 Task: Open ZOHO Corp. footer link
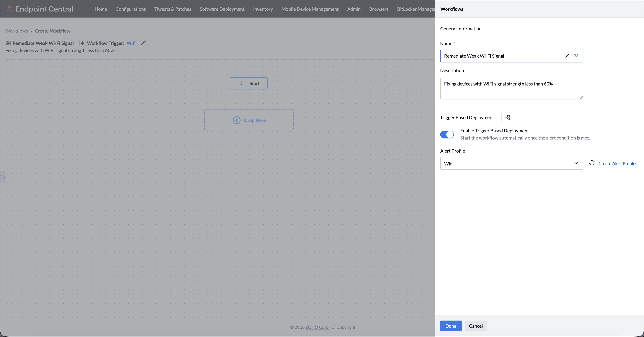pyautogui.click(x=318, y=327)
